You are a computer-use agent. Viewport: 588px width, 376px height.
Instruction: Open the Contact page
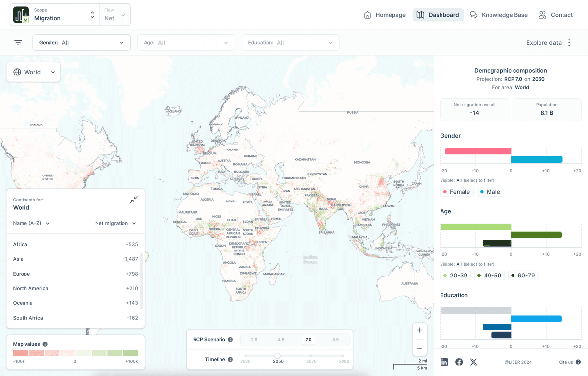pos(556,15)
